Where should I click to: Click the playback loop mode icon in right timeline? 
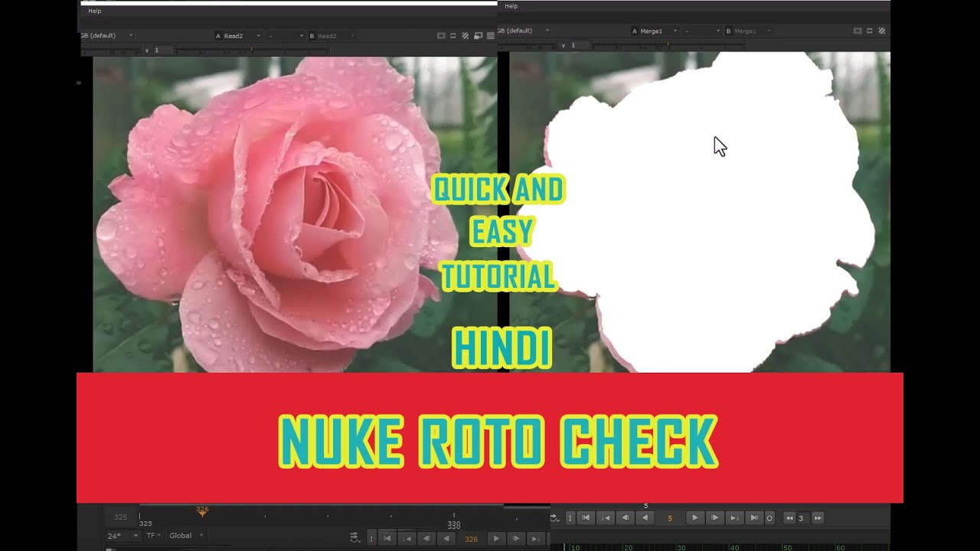click(x=554, y=518)
